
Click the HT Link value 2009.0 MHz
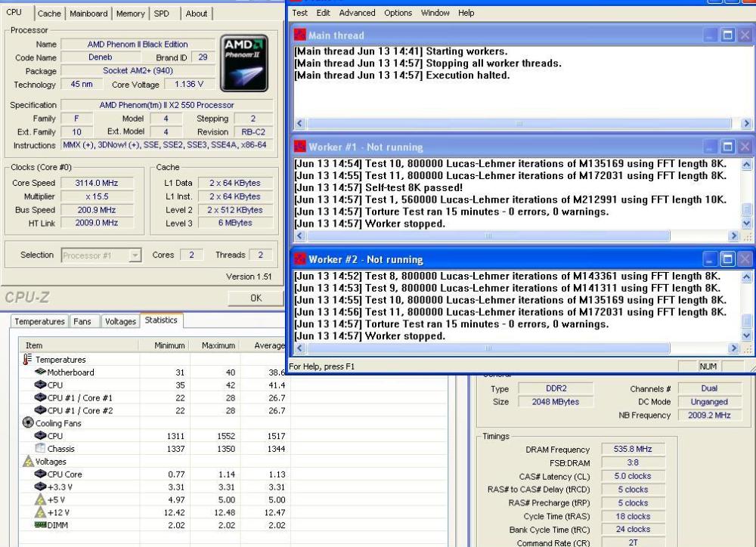tap(97, 223)
